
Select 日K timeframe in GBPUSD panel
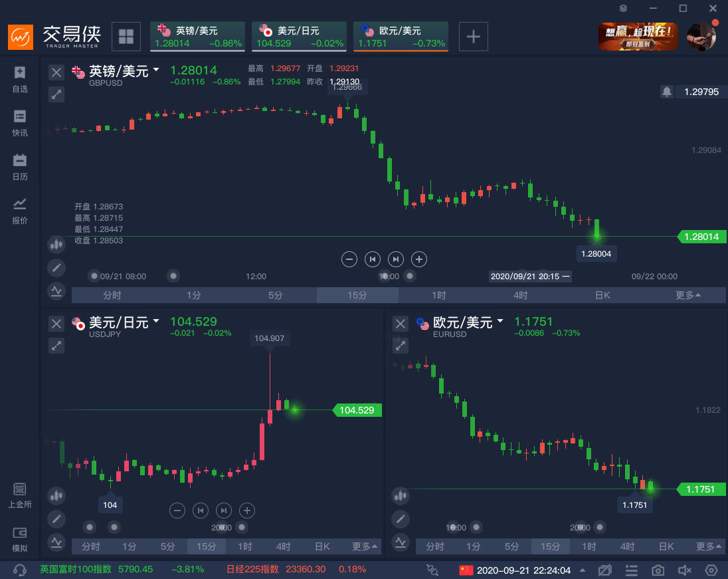[602, 295]
